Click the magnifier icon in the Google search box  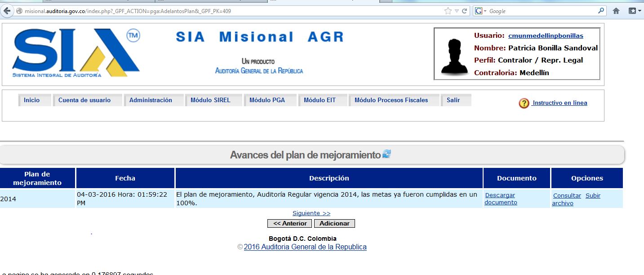[601, 11]
